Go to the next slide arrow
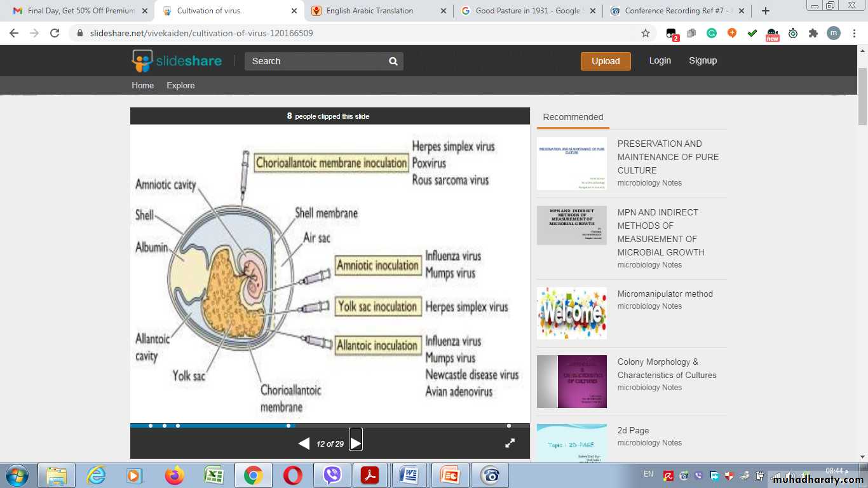The width and height of the screenshot is (868, 488). [x=356, y=443]
